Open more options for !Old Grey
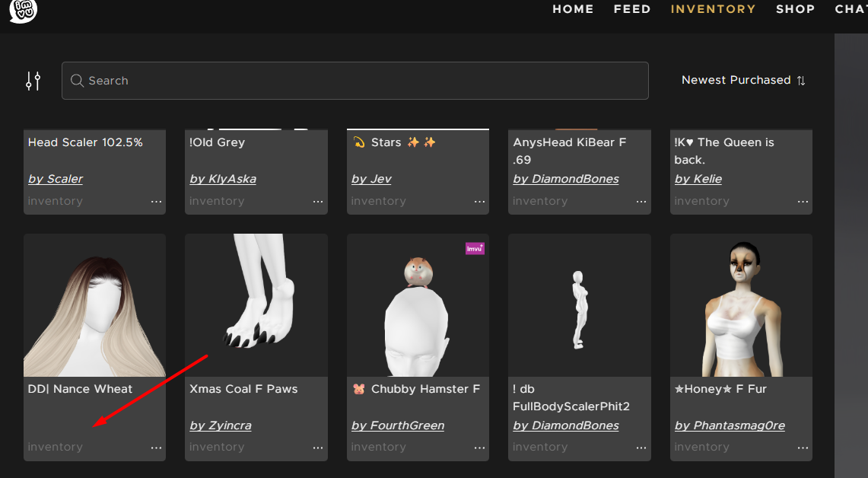 pos(318,202)
